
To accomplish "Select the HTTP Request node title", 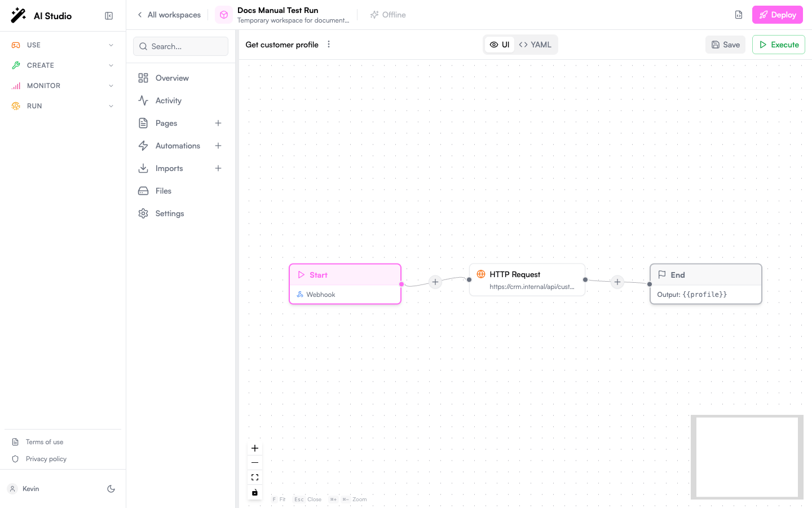I will tap(515, 274).
